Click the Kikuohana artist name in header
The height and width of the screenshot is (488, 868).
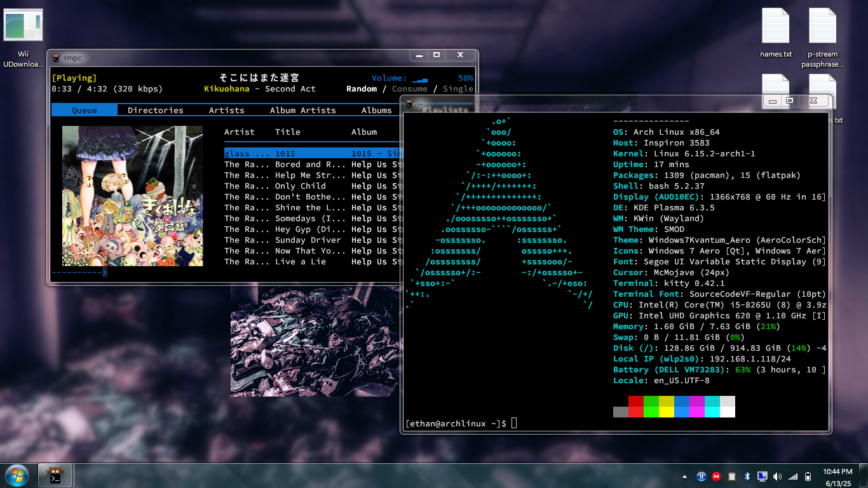[227, 89]
